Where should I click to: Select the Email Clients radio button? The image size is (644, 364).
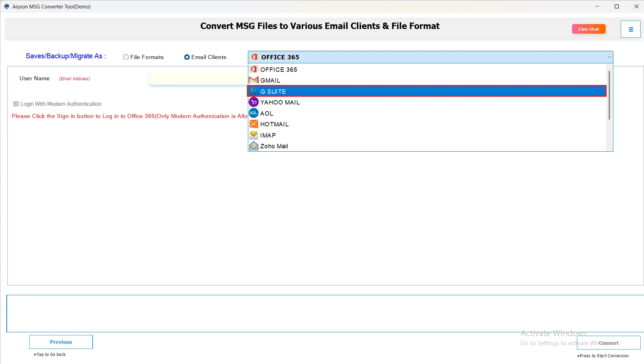(187, 57)
